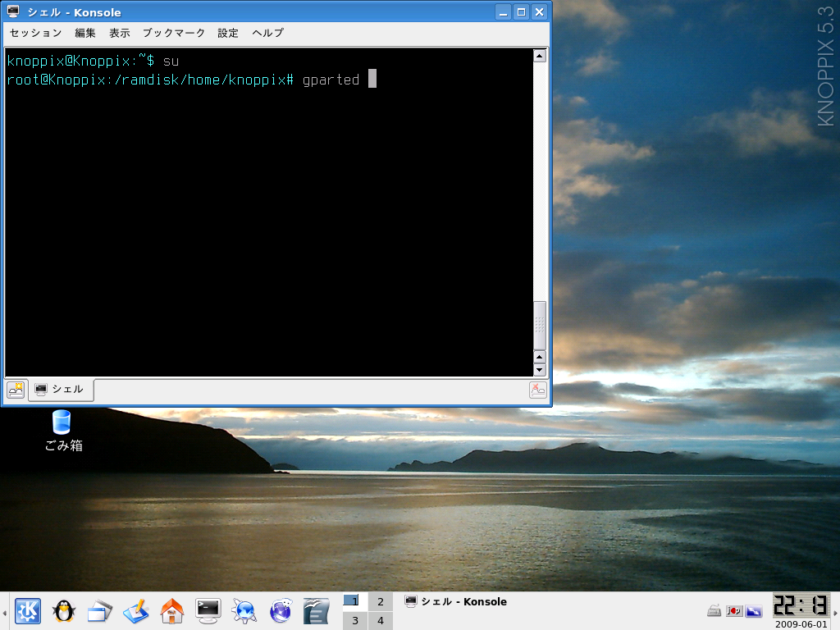Open the 表示 menu
840x630 pixels.
click(120, 33)
